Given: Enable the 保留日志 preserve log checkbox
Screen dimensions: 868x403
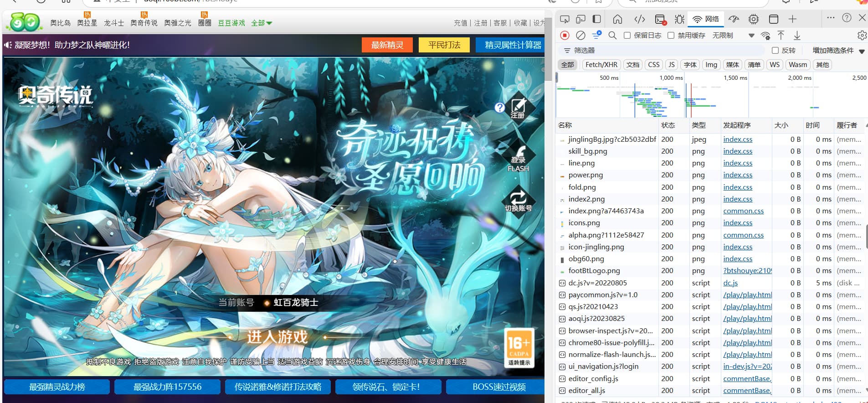Looking at the screenshot, I should pyautogui.click(x=627, y=35).
